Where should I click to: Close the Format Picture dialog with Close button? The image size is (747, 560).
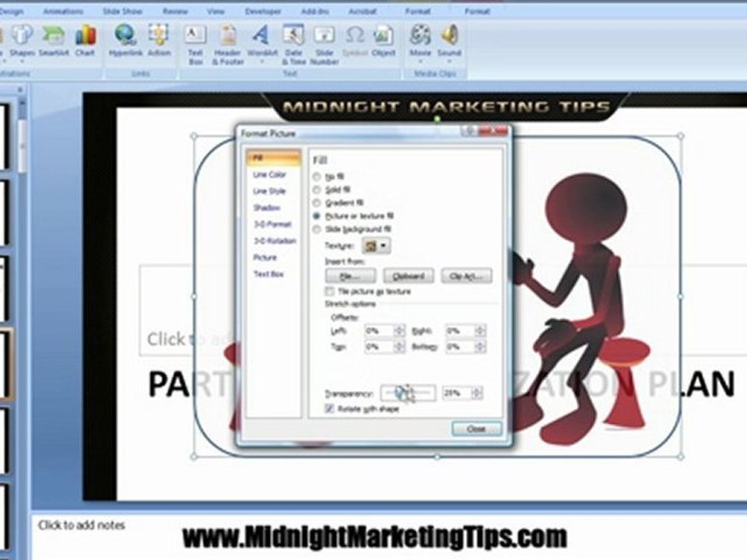pyautogui.click(x=476, y=429)
